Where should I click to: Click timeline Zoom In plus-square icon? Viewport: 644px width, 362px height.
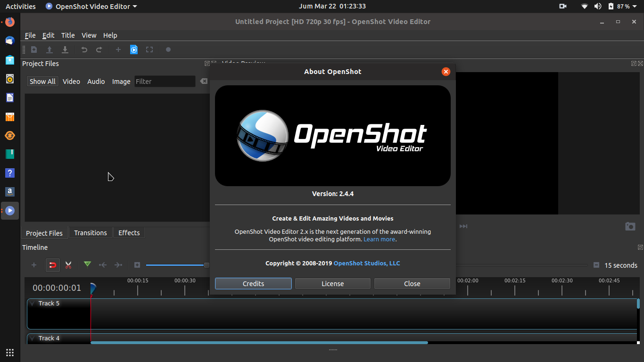click(x=137, y=265)
